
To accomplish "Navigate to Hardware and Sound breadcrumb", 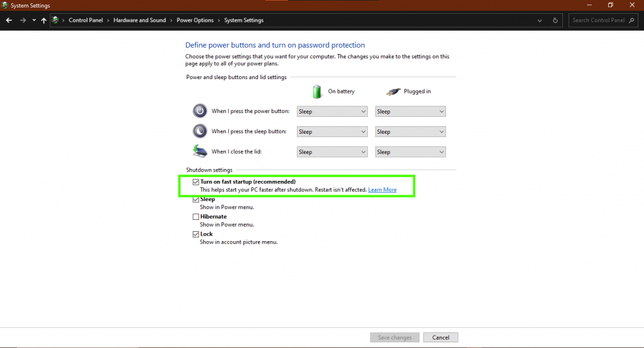I will coord(140,20).
